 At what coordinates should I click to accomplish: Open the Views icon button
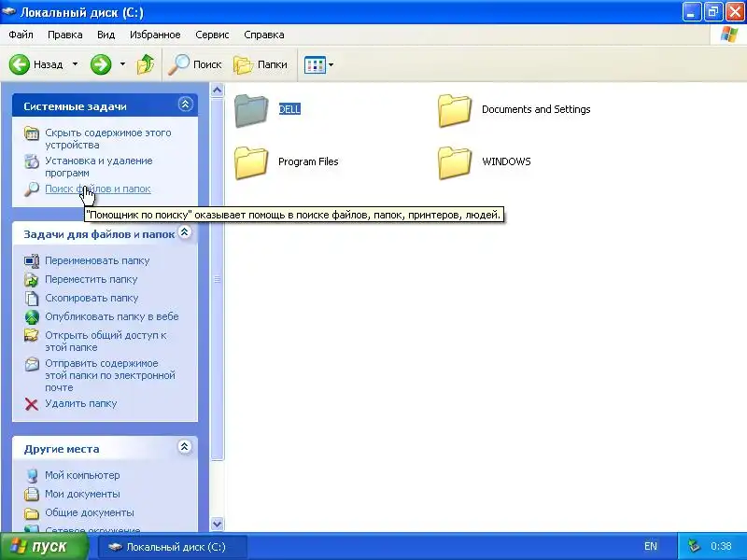click(315, 64)
